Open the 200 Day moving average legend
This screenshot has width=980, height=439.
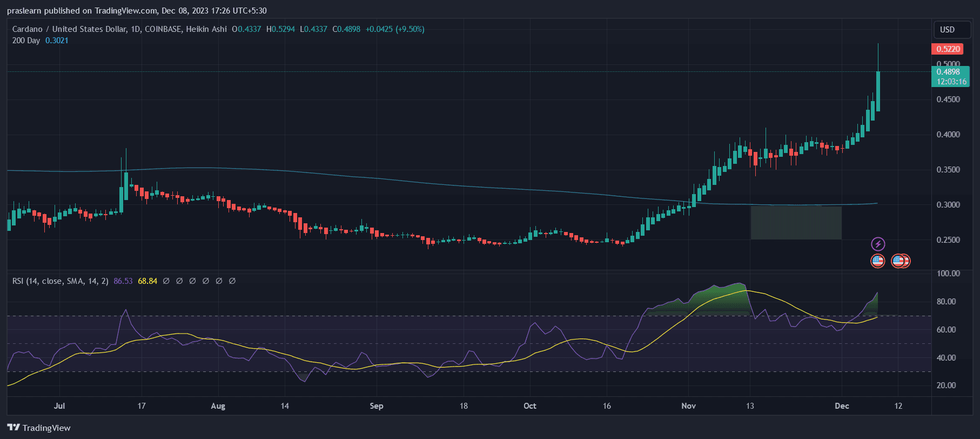[x=26, y=41]
